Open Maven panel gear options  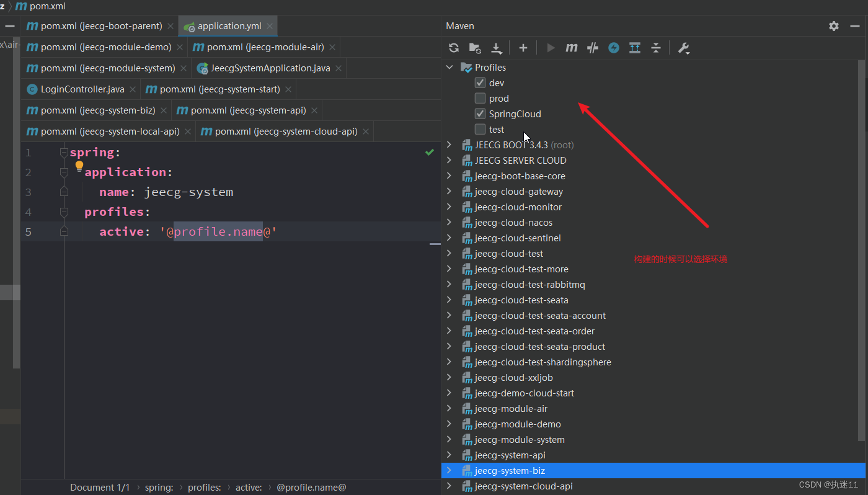pos(834,26)
